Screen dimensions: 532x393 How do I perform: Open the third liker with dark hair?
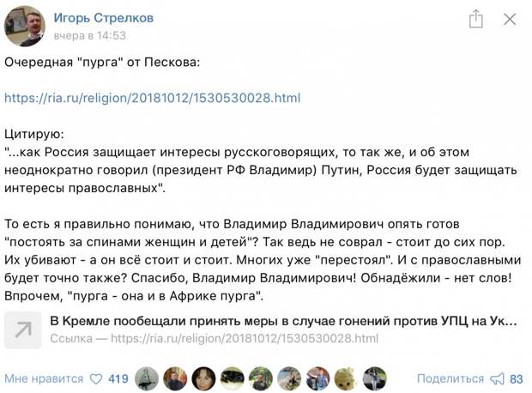[x=203, y=378]
